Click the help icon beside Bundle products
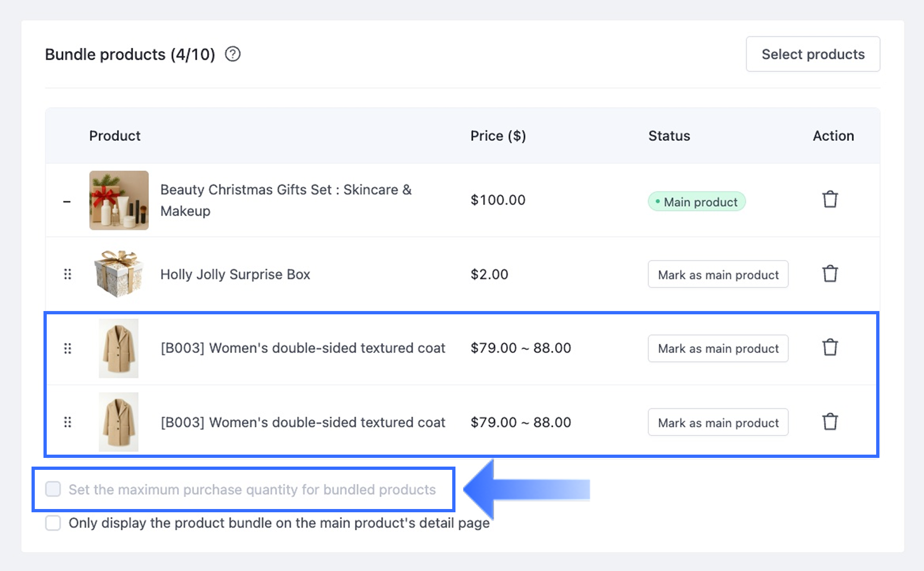 pyautogui.click(x=233, y=54)
